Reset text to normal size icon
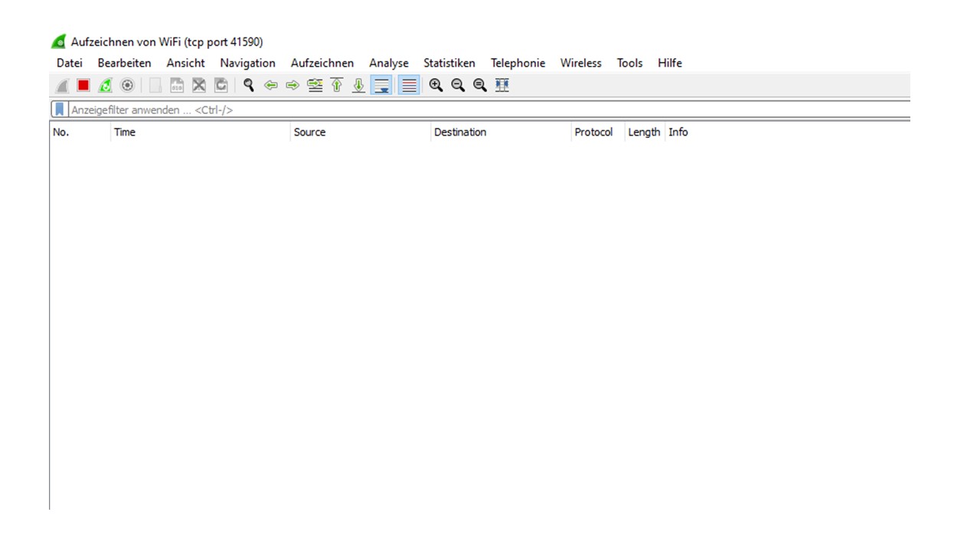980x551 pixels. (480, 86)
